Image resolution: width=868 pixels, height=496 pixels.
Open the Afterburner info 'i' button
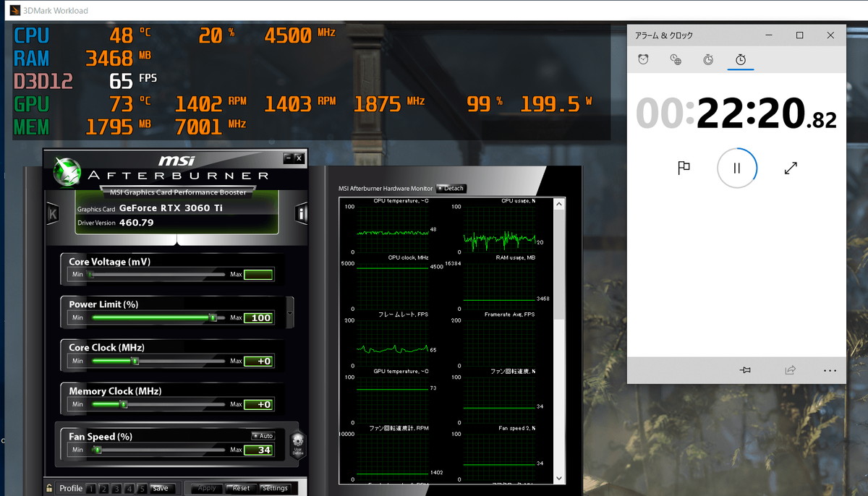302,214
